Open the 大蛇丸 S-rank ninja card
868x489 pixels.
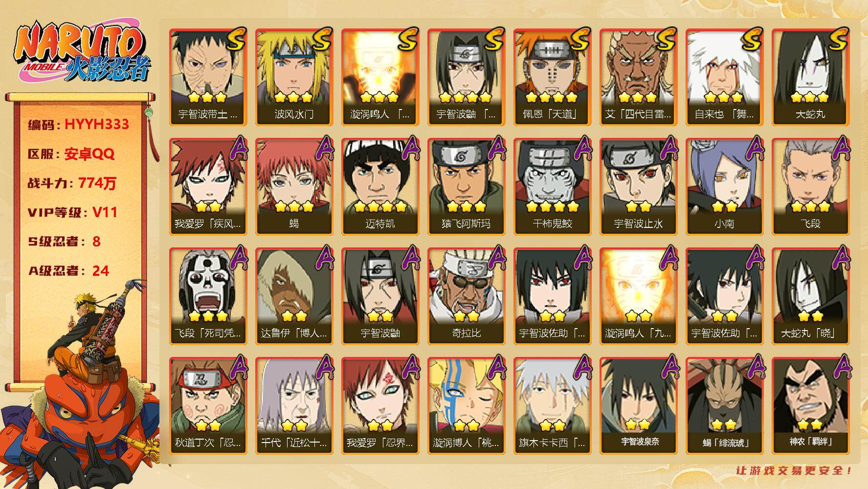tap(810, 77)
